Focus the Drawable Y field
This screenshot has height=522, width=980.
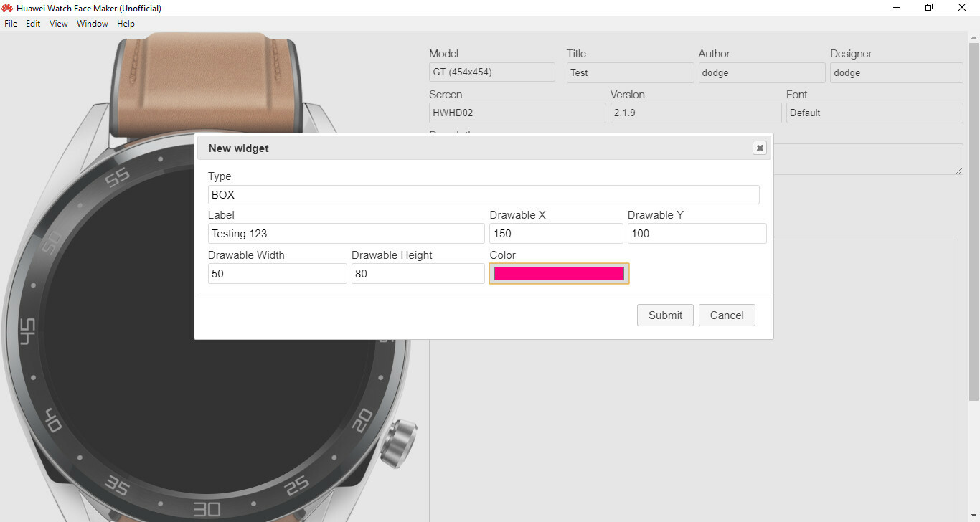pyautogui.click(x=697, y=233)
